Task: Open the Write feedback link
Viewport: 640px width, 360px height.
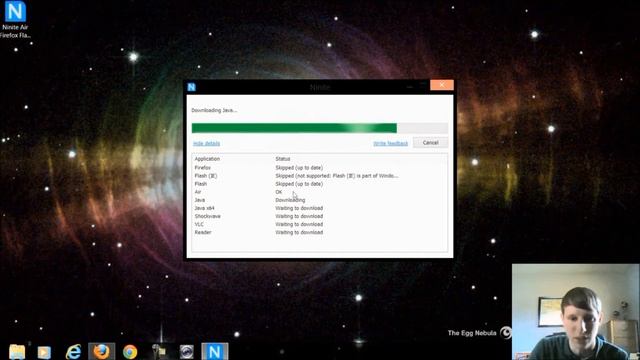Action: pyautogui.click(x=391, y=143)
